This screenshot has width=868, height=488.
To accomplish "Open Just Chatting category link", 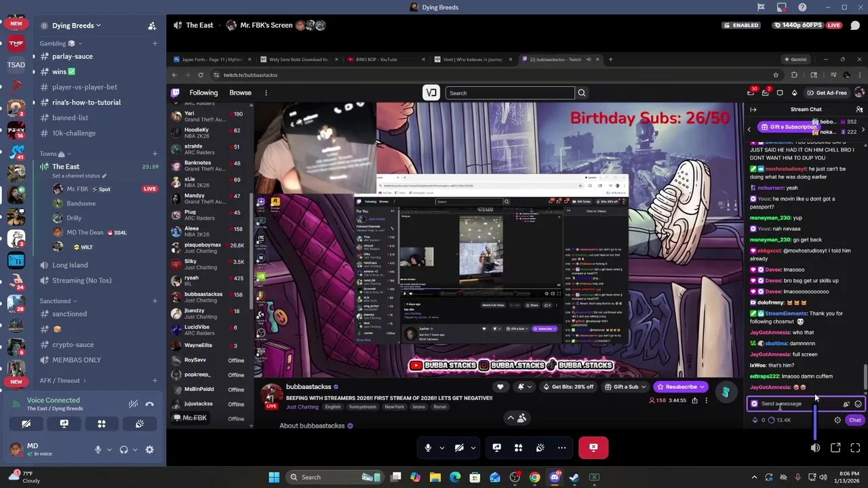I will click(x=302, y=407).
